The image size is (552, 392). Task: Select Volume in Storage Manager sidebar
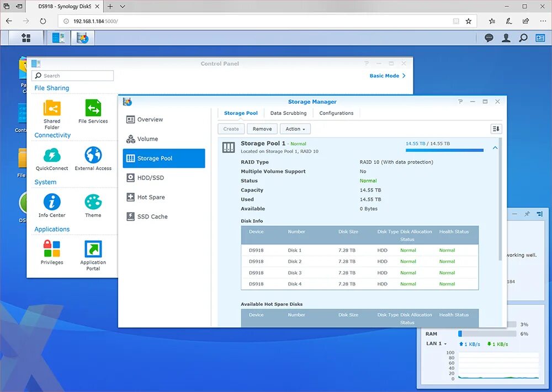pyautogui.click(x=164, y=139)
